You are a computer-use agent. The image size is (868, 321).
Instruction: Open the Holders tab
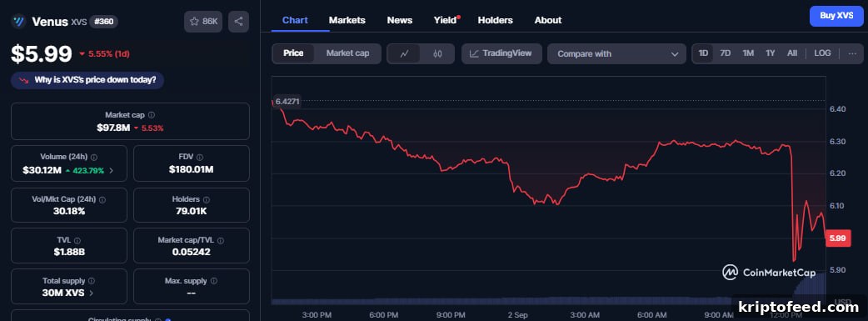click(496, 20)
